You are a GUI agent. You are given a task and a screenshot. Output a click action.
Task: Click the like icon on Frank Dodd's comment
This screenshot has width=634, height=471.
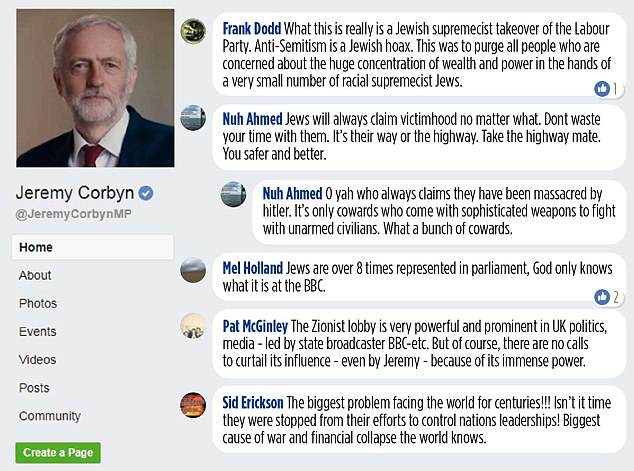[602, 89]
